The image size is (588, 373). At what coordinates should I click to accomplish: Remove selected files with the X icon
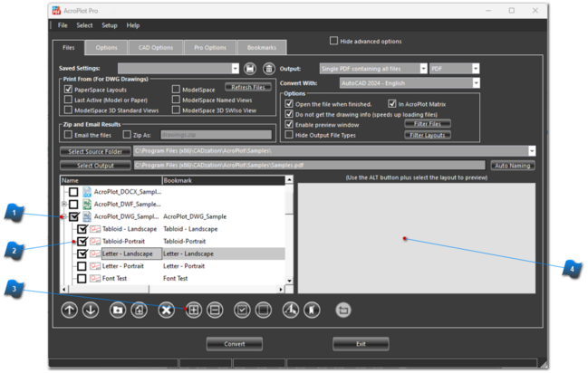point(166,311)
